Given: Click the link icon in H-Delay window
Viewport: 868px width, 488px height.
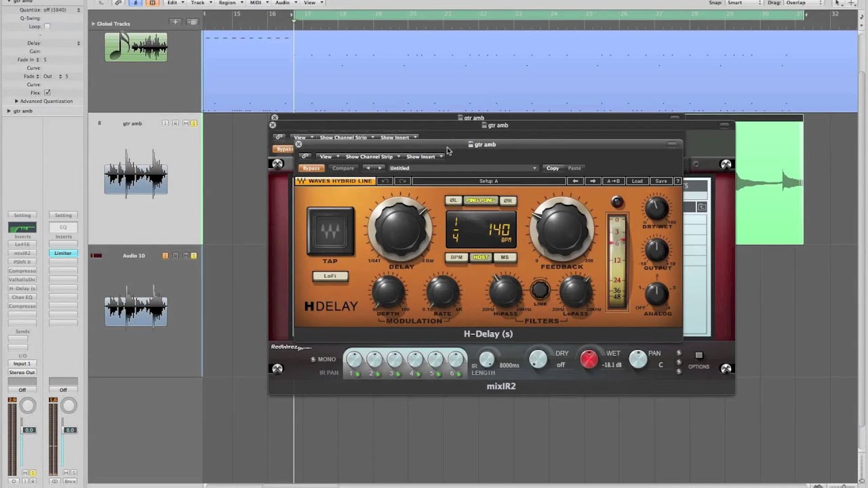Looking at the screenshot, I should coord(305,157).
